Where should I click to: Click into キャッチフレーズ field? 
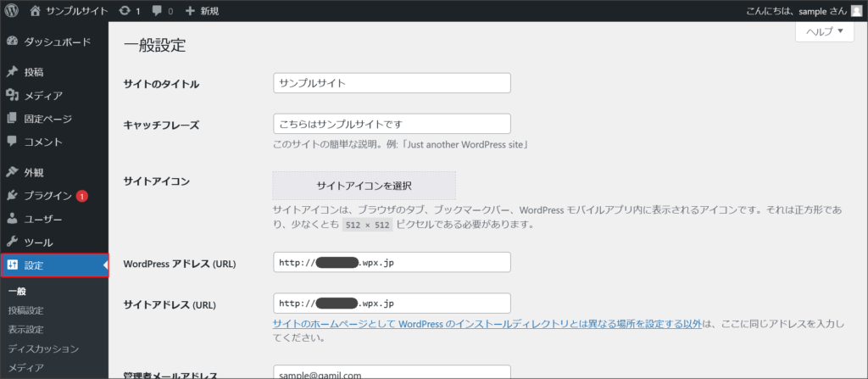(392, 124)
